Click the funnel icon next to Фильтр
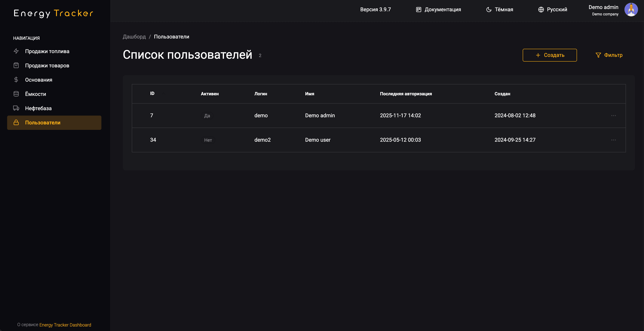The width and height of the screenshot is (644, 331). coord(598,55)
